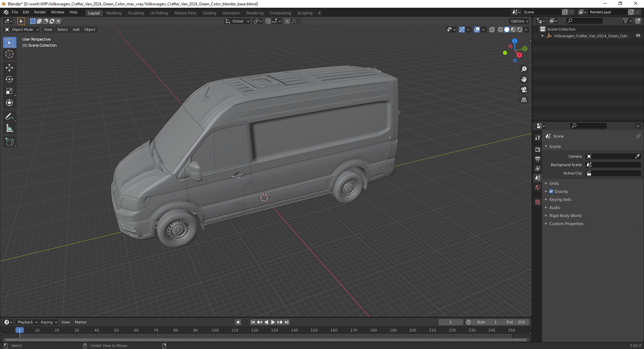644x349 pixels.
Task: Open the Tool properties tab
Action: [538, 138]
